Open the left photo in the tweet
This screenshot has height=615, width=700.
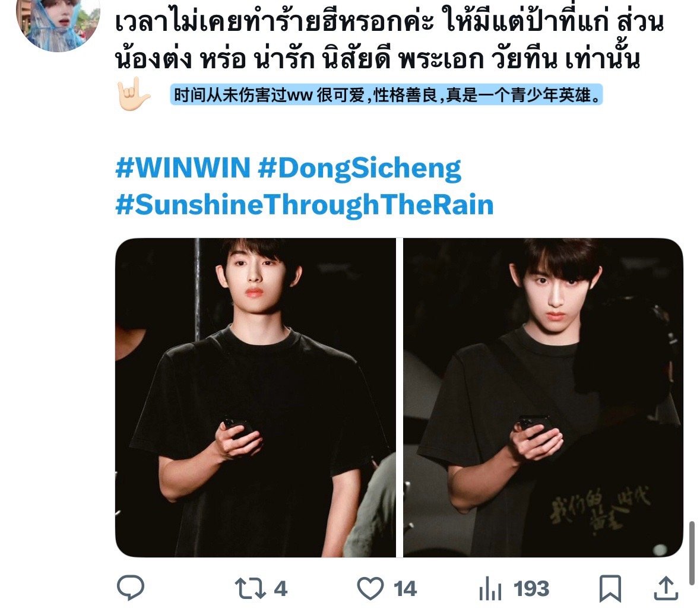tap(255, 397)
